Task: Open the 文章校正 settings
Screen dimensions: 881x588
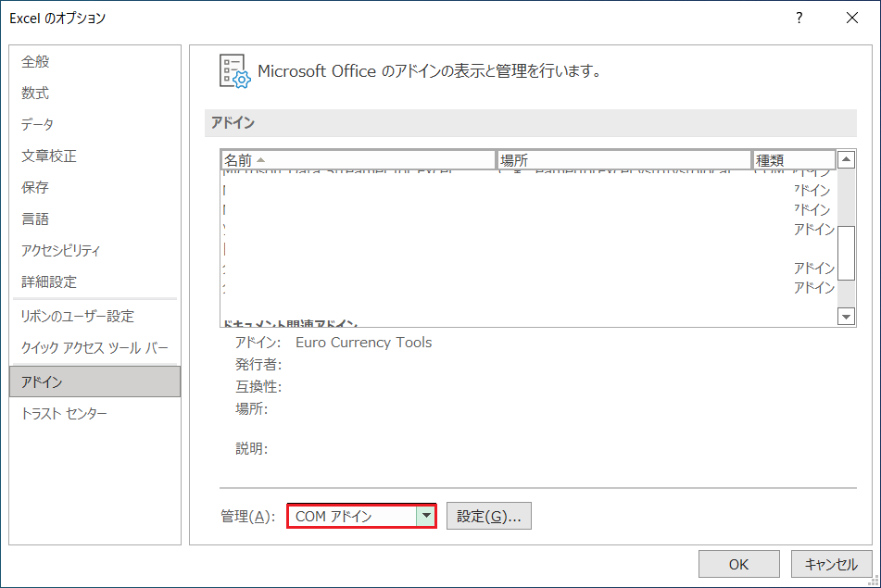Action: pos(48,156)
